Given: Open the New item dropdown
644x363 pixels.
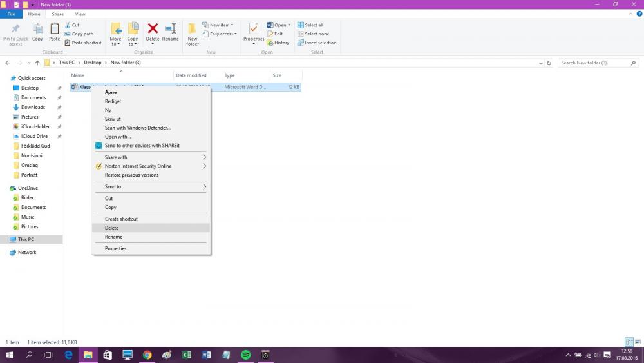Looking at the screenshot, I should [x=218, y=25].
